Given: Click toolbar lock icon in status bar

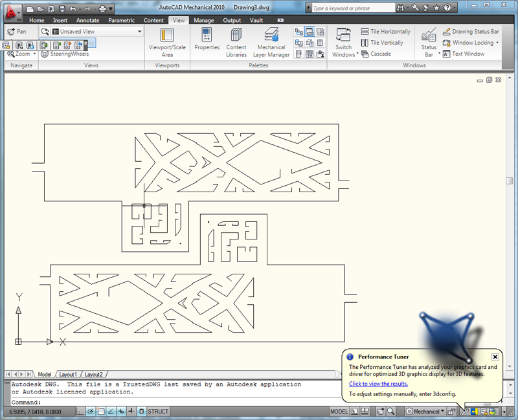Looking at the screenshot, I should 451,412.
